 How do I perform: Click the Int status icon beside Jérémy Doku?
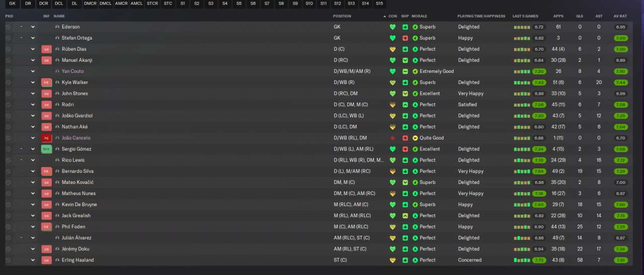pyautogui.click(x=46, y=249)
